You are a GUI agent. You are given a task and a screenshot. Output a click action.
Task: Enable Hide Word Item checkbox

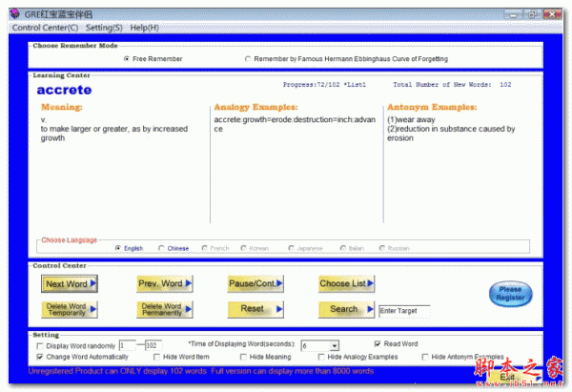(x=157, y=357)
